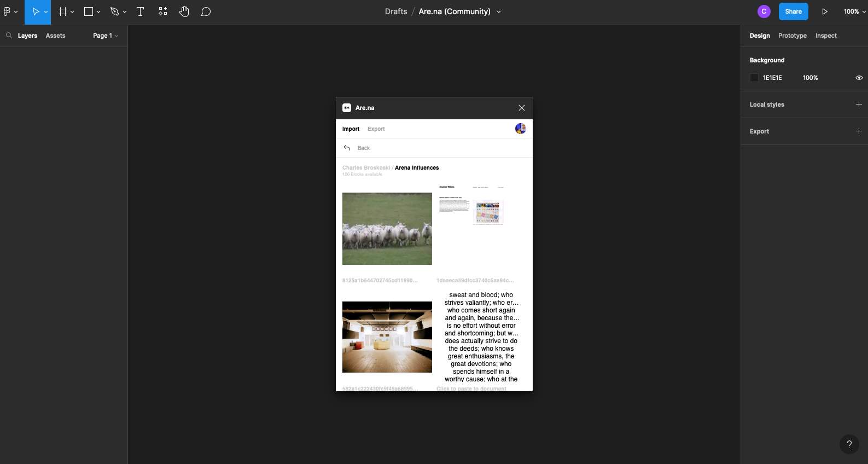
Task: Switch to the plugin Import tab
Action: pyautogui.click(x=351, y=129)
